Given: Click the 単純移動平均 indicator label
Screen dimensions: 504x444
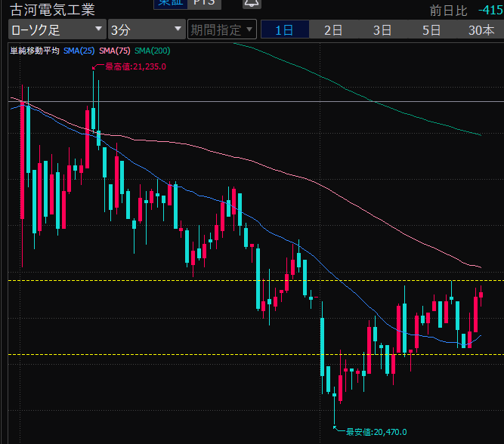Looking at the screenshot, I should (x=34, y=51).
